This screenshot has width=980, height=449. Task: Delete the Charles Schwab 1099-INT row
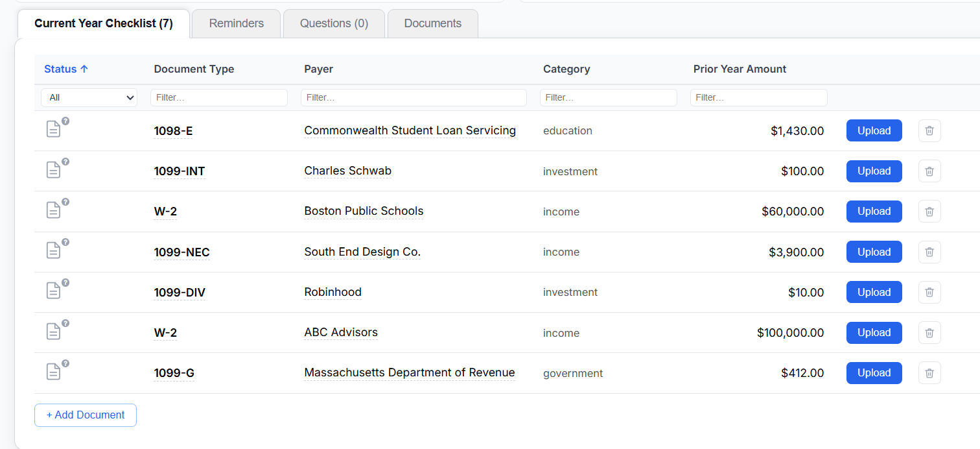pyautogui.click(x=929, y=171)
